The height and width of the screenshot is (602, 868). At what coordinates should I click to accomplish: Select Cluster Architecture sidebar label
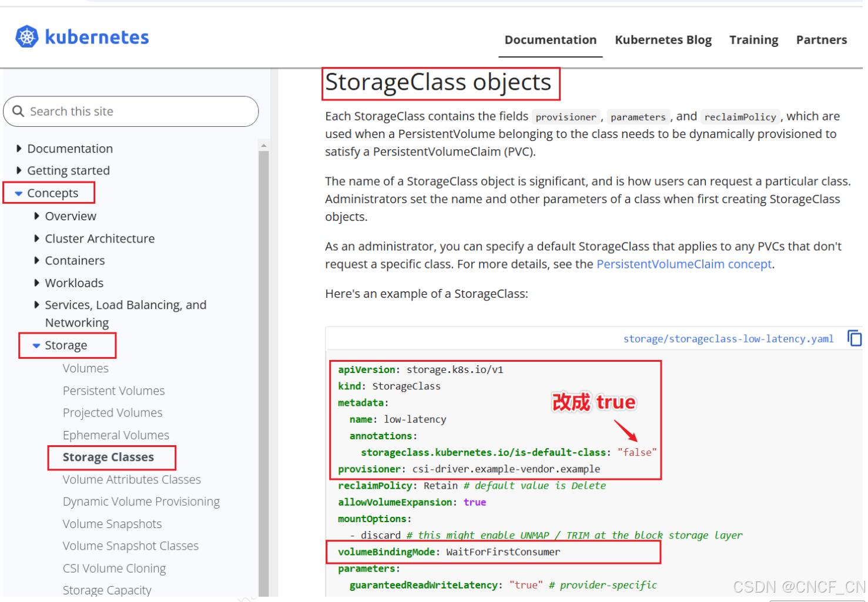[100, 238]
